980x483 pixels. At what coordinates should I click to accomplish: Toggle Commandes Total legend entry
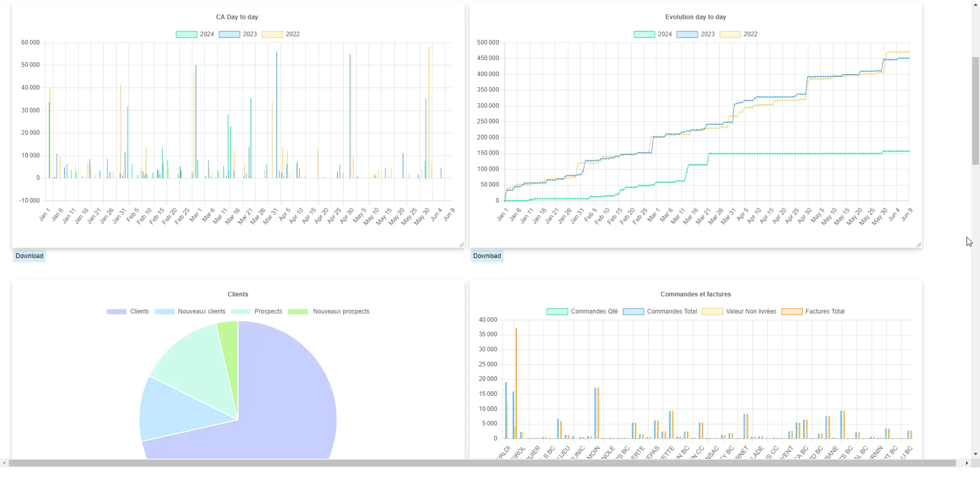[x=660, y=311]
